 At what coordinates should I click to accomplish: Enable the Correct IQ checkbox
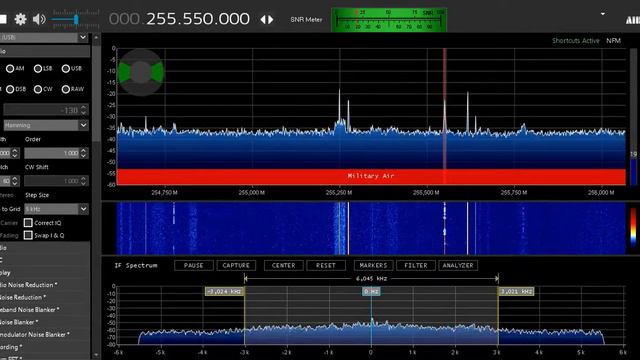click(28, 223)
